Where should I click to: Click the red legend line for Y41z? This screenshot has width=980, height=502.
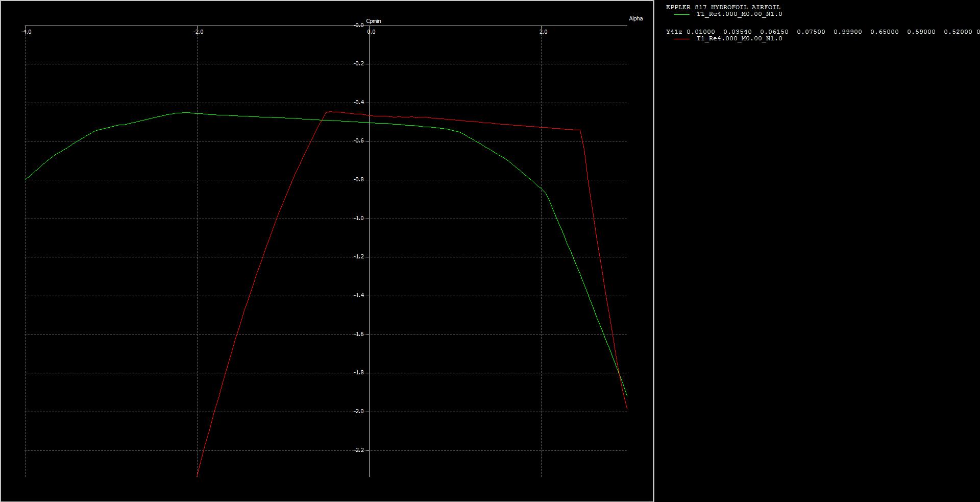coord(681,39)
